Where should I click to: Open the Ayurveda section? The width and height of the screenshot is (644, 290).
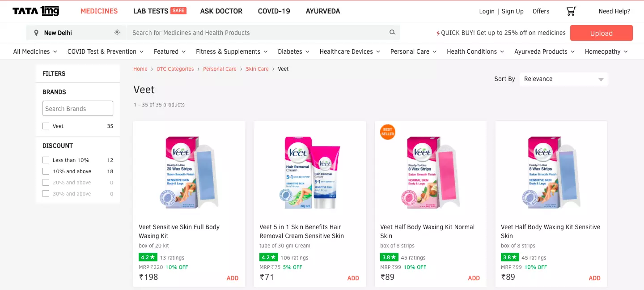click(323, 11)
